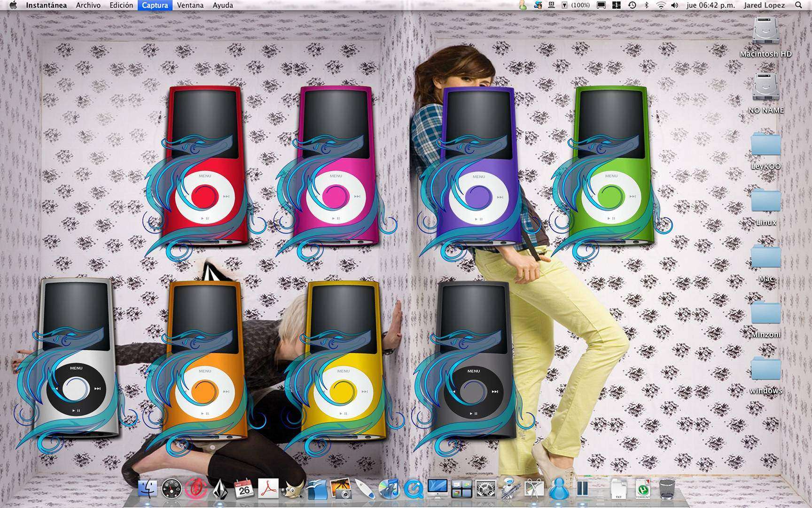Viewport: 812px width, 508px height.
Task: Click the highlighted Captura menu
Action: (155, 5)
